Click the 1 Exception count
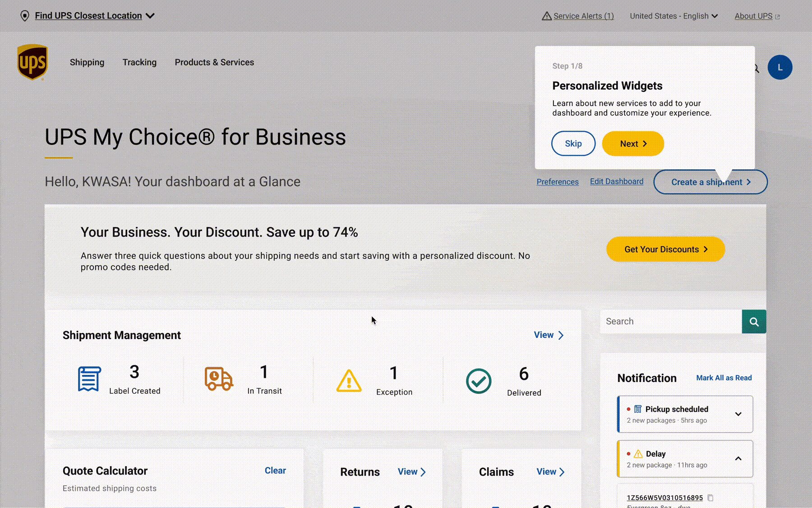Image resolution: width=812 pixels, height=508 pixels. [394, 373]
